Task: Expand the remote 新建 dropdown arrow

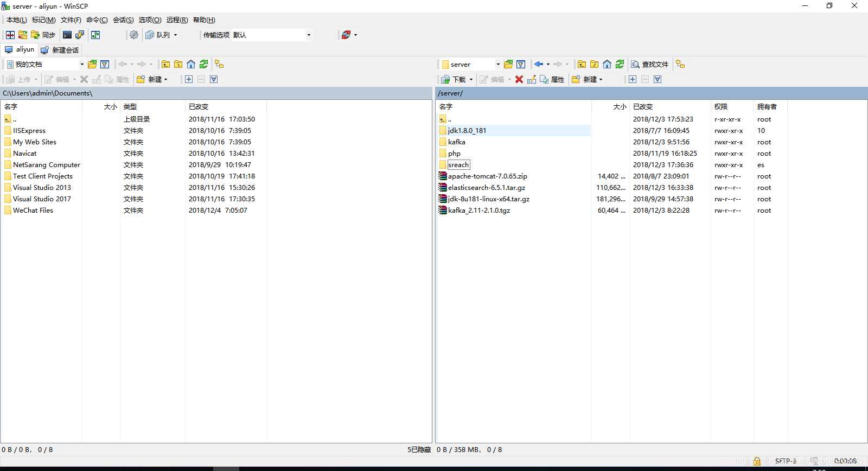Action: point(601,79)
